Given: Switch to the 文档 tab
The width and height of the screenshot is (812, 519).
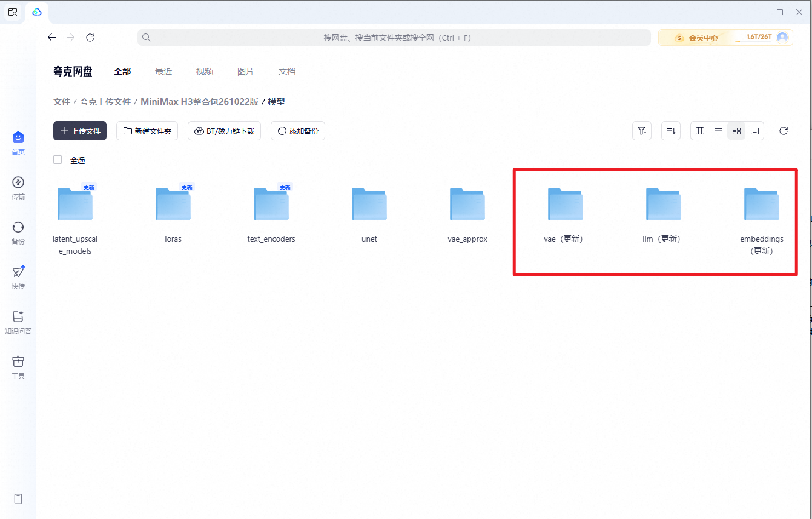Looking at the screenshot, I should tap(287, 71).
